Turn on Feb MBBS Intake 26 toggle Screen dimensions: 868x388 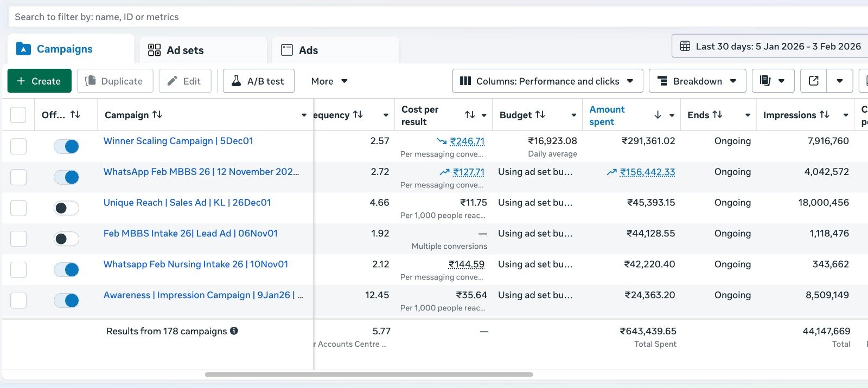point(67,239)
